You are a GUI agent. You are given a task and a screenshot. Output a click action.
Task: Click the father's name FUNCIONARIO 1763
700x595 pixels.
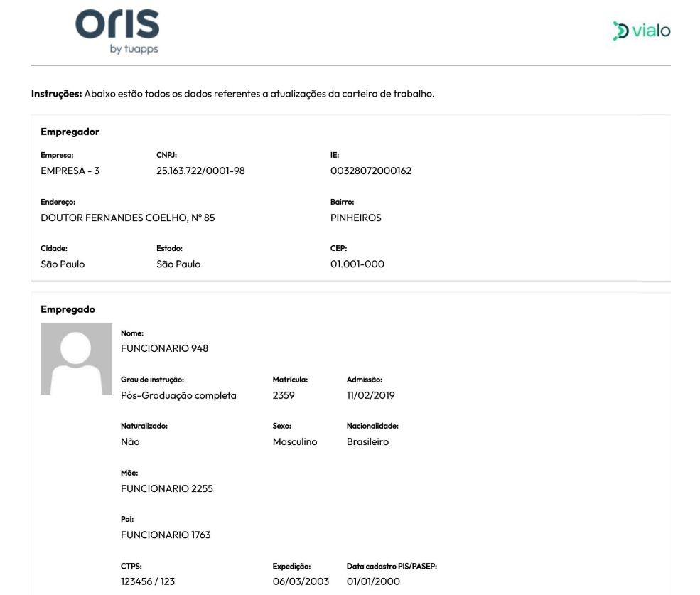166,535
